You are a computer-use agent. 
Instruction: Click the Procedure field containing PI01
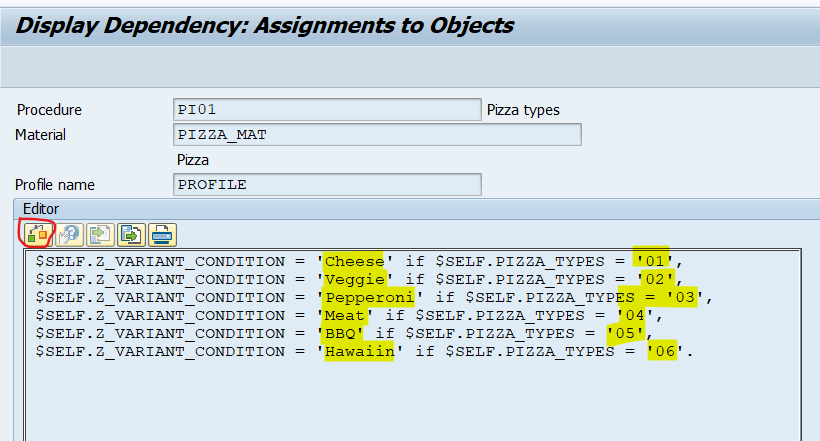click(x=327, y=110)
